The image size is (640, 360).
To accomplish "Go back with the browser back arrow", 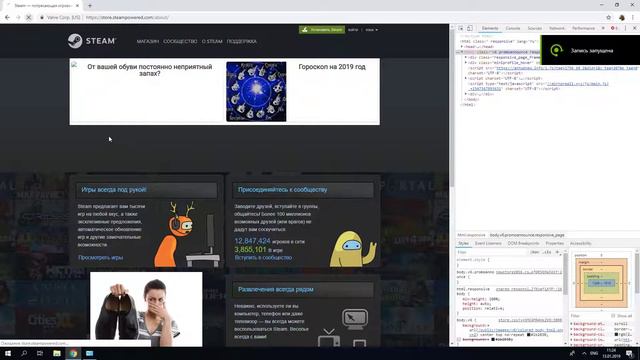I will coord(7,18).
